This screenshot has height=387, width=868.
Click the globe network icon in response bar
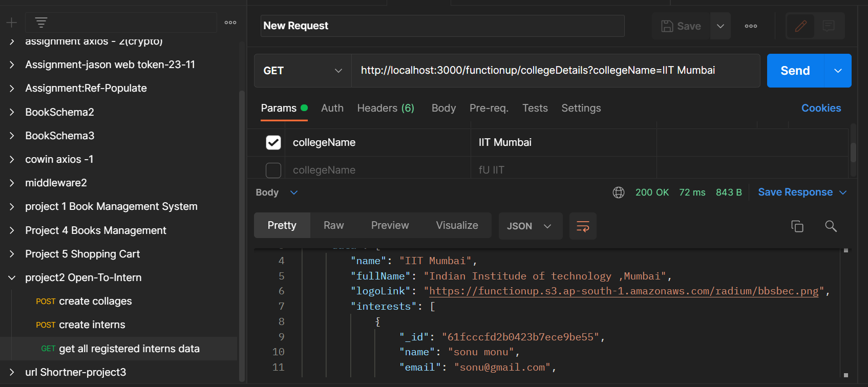pos(619,192)
